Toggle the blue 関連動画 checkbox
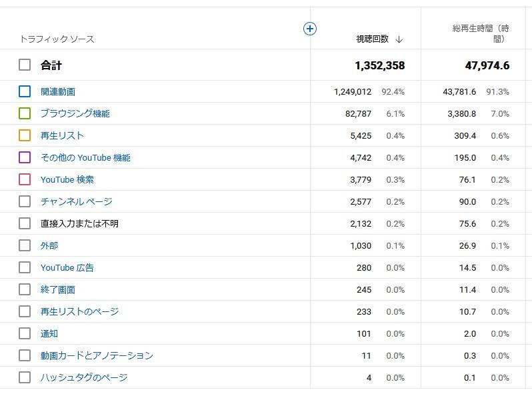Viewport: 532px width, 394px height. click(x=25, y=91)
